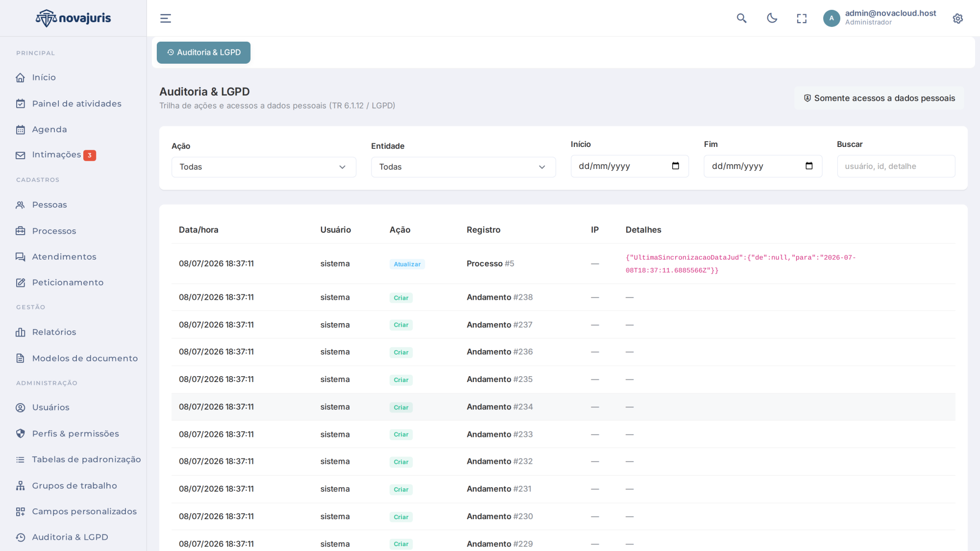Click the Painel de atividades calendar-check icon
This screenshot has width=980, height=551.
click(20, 104)
